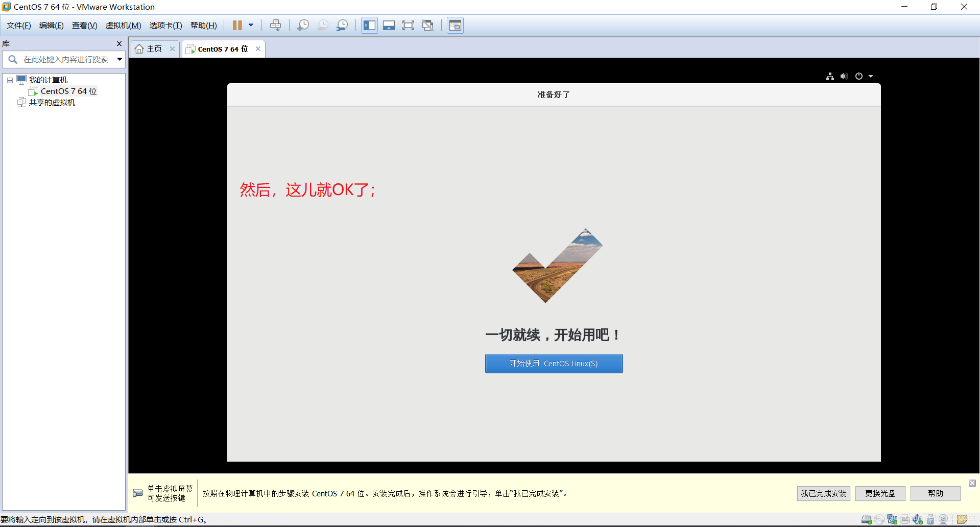Toggle the library sidebar view

point(369,25)
